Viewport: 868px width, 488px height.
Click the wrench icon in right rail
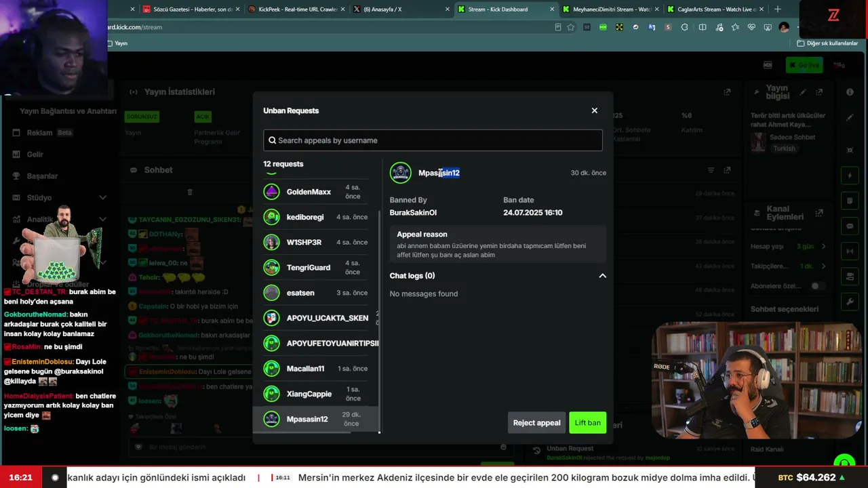pyautogui.click(x=850, y=302)
